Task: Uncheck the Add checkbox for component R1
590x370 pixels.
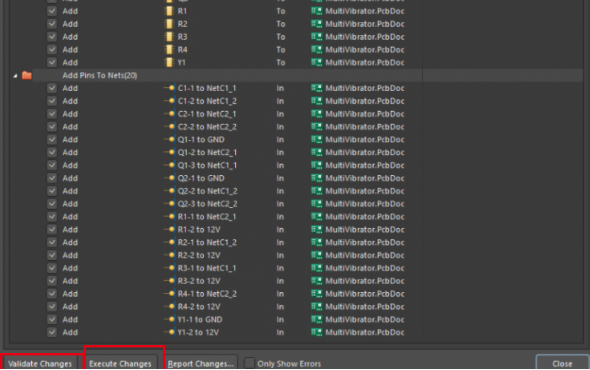Action: click(x=52, y=11)
